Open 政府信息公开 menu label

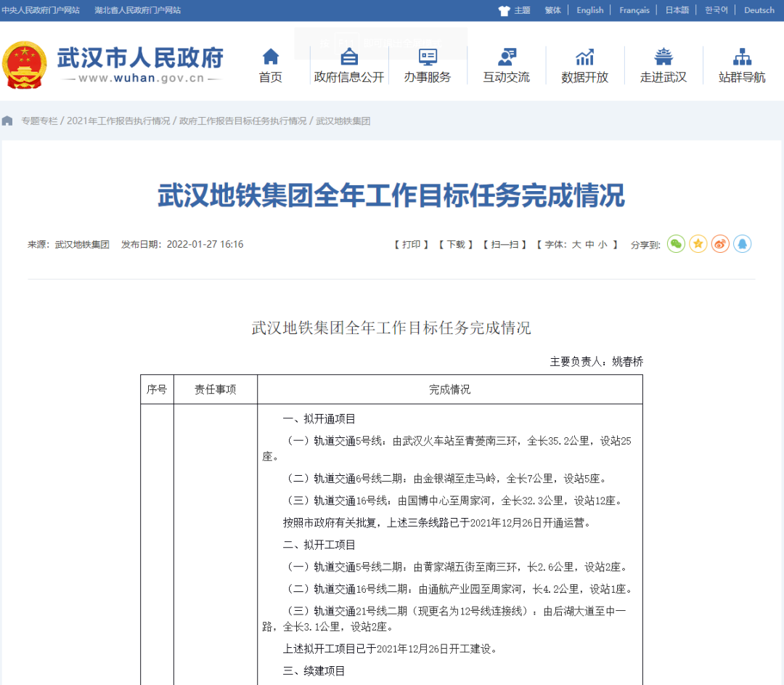[x=349, y=77]
